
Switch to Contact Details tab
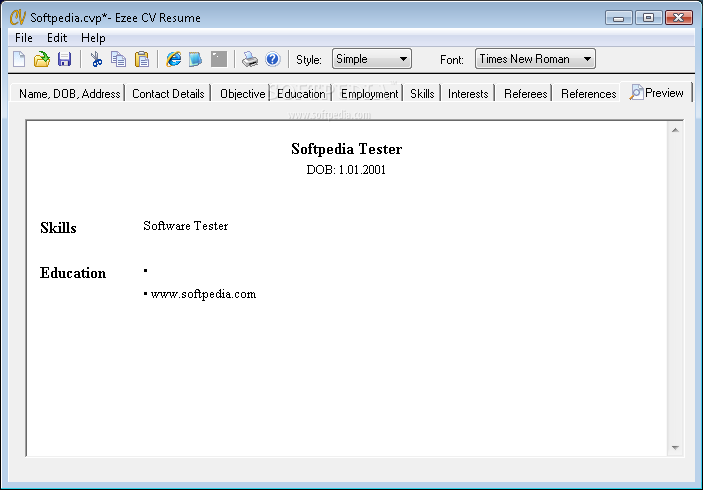[168, 94]
